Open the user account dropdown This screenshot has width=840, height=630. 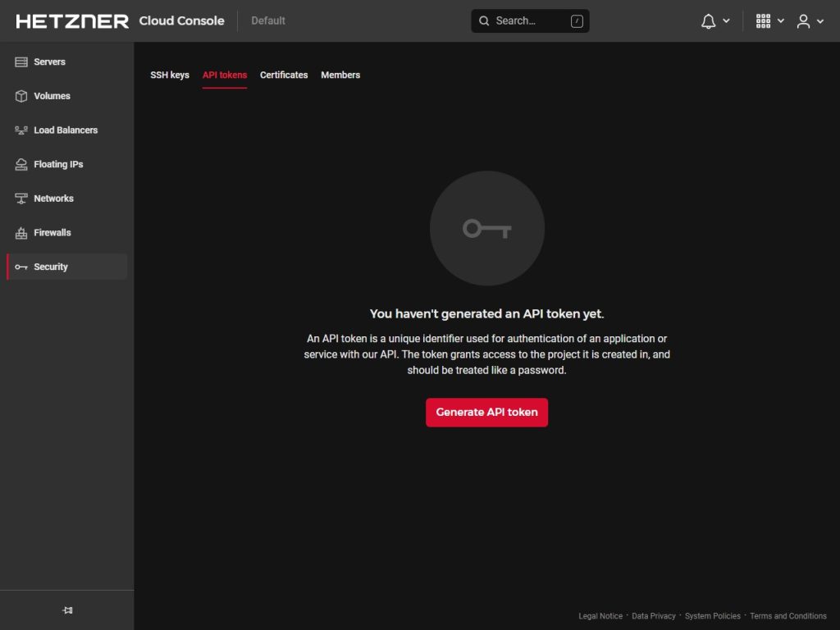(810, 21)
